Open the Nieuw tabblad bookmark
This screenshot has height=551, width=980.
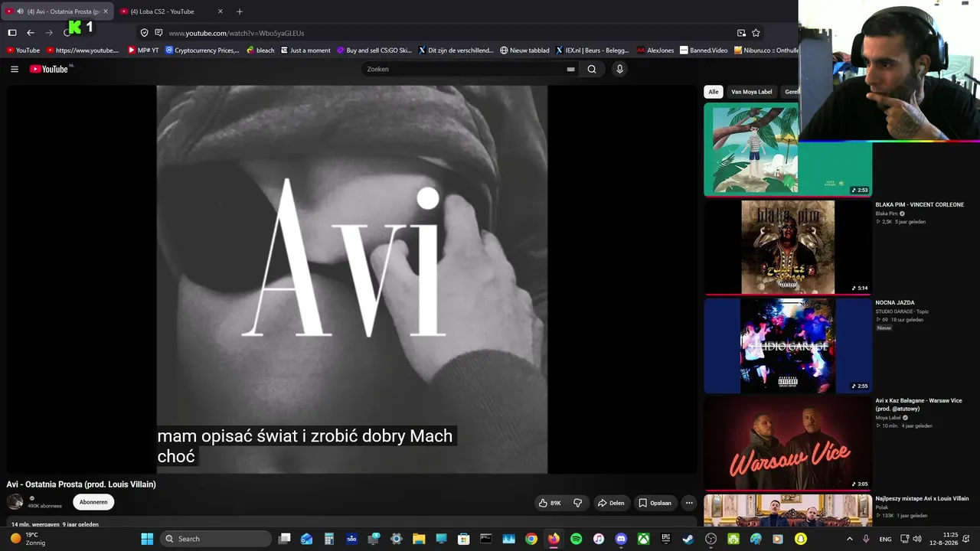[524, 51]
